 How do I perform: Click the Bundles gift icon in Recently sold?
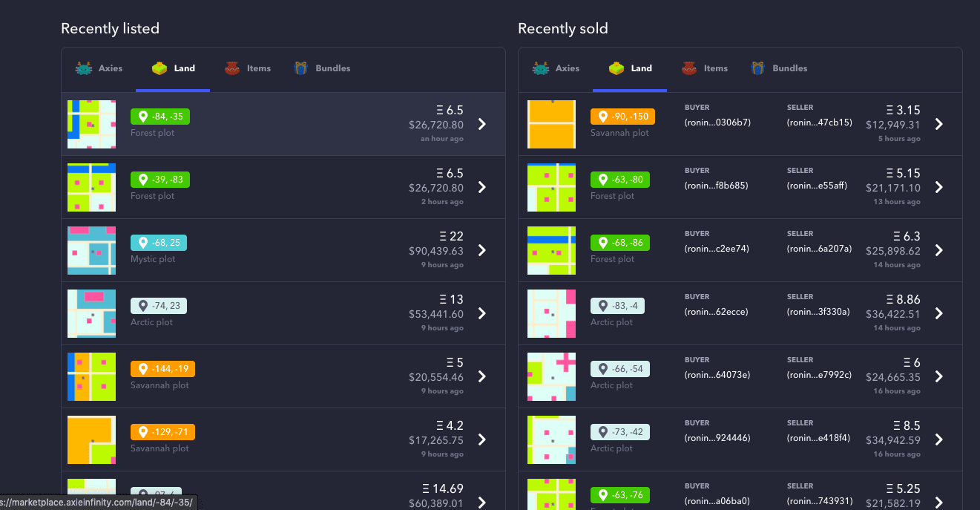click(x=757, y=68)
